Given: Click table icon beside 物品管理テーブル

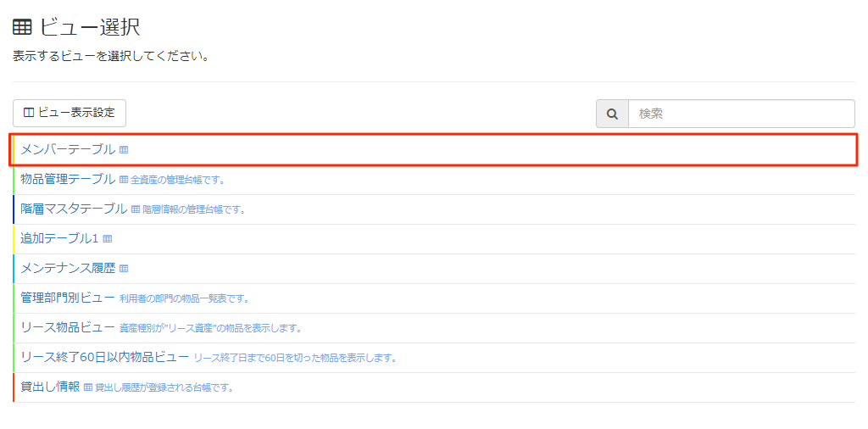Looking at the screenshot, I should (x=124, y=180).
